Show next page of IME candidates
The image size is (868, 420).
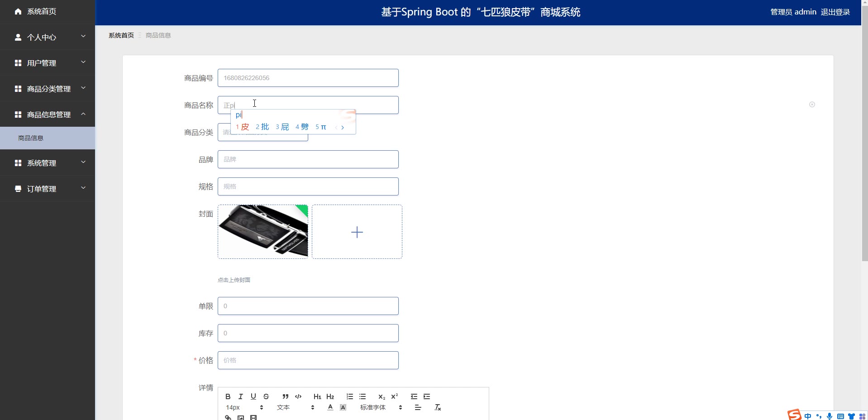343,127
